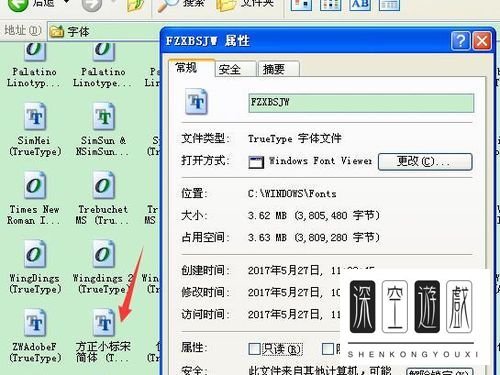Close the FZXBSJW properties dialog
500x375 pixels.
482,41
